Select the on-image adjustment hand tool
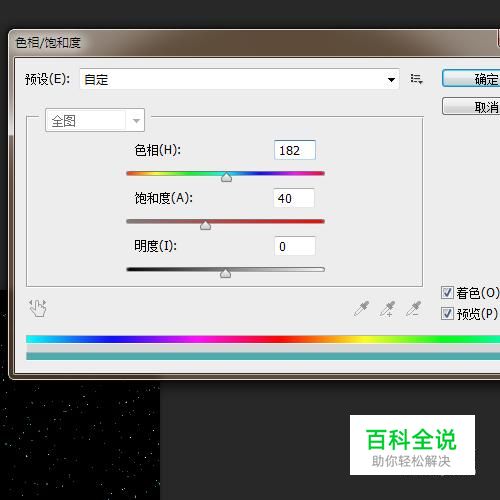The height and width of the screenshot is (500, 500). pyautogui.click(x=38, y=308)
